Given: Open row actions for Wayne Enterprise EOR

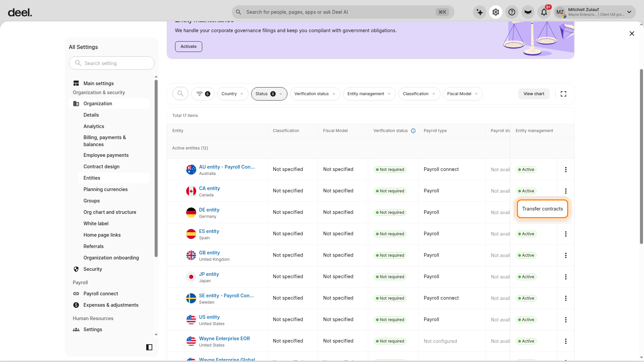Looking at the screenshot, I should 566,341.
